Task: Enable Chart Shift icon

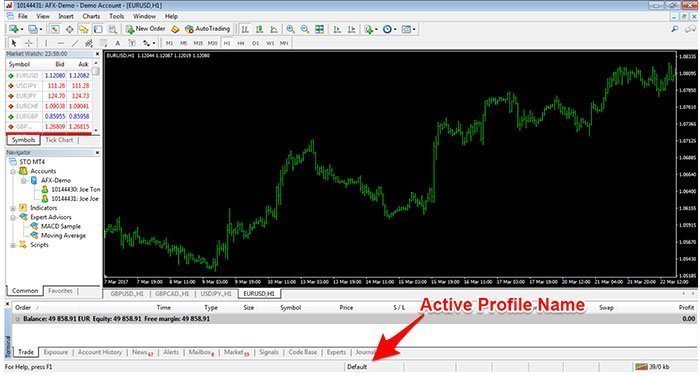Action: click(352, 29)
